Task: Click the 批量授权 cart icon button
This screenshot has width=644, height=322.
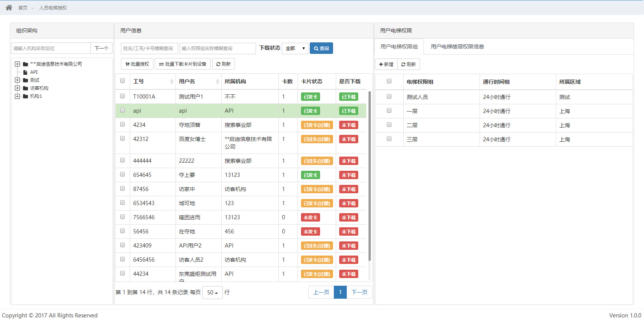Action: click(x=137, y=64)
